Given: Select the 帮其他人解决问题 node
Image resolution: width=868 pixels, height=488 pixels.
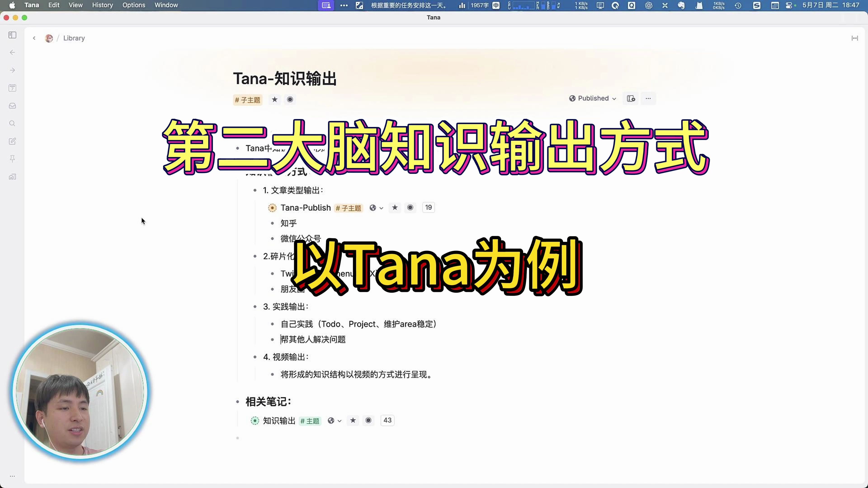Looking at the screenshot, I should tap(313, 340).
